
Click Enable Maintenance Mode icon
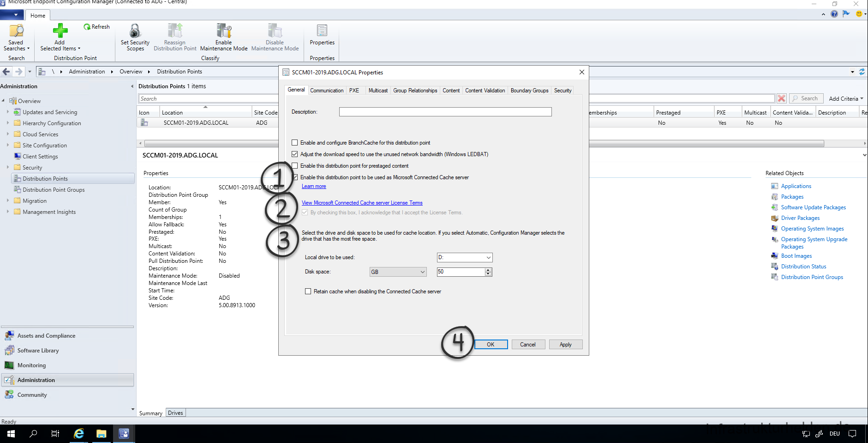point(224,30)
